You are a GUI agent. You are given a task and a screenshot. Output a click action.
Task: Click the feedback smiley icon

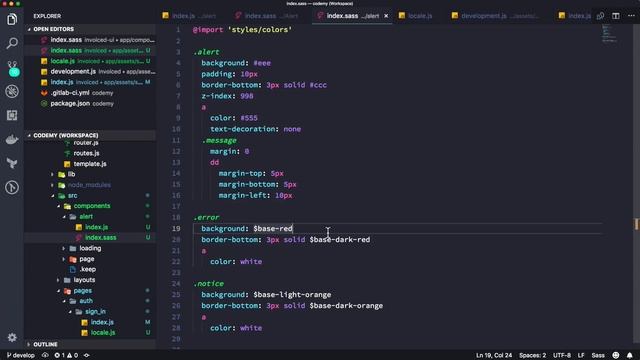pos(616,355)
